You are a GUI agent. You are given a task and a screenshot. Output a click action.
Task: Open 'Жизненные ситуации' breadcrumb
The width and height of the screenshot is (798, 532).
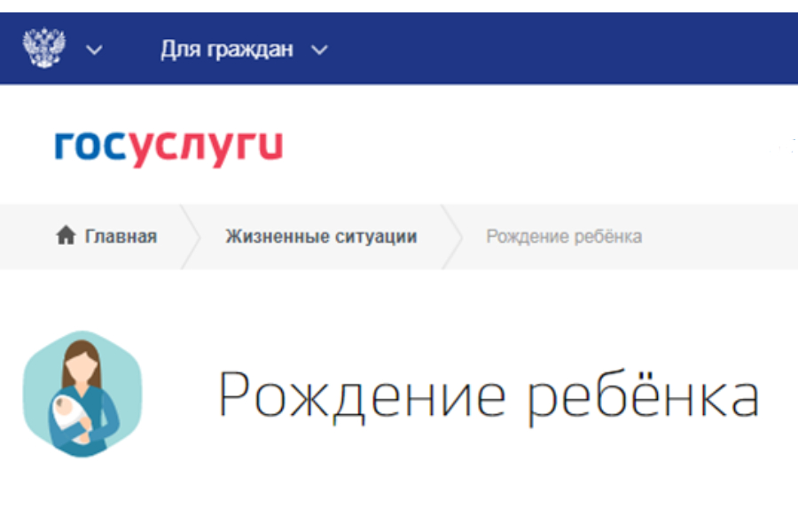pyautogui.click(x=321, y=237)
